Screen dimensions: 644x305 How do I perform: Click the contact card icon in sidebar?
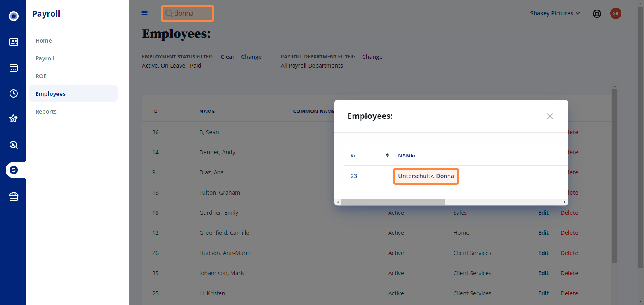[x=13, y=42]
